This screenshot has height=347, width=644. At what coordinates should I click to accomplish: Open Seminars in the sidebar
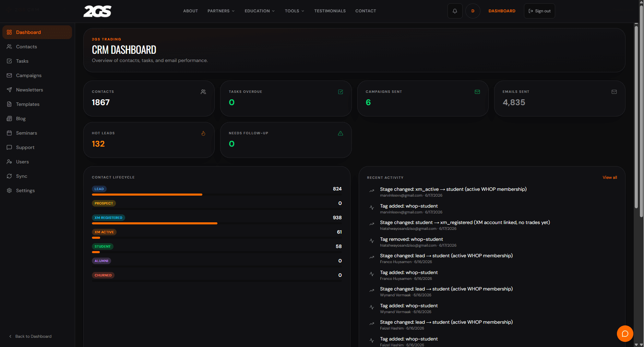[x=37, y=133]
